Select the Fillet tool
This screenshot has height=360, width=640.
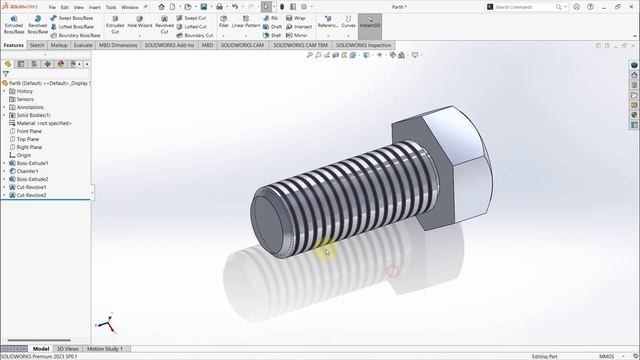pyautogui.click(x=223, y=22)
